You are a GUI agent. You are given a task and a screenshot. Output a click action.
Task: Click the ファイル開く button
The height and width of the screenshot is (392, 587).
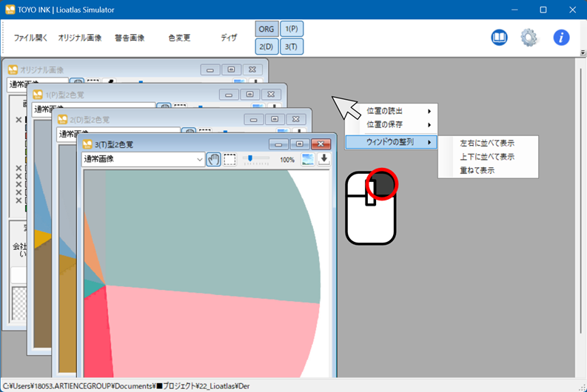pyautogui.click(x=31, y=38)
